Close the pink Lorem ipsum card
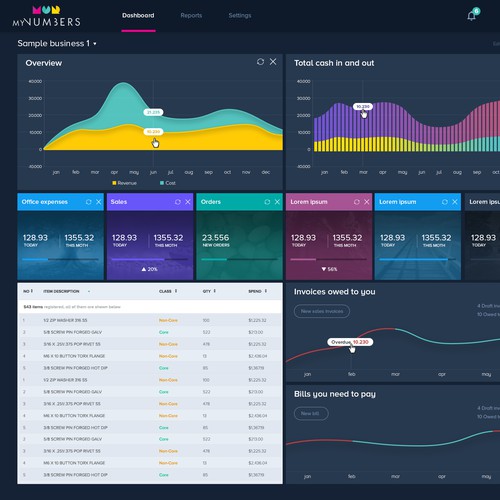Image resolution: width=500 pixels, height=500 pixels. [367, 202]
